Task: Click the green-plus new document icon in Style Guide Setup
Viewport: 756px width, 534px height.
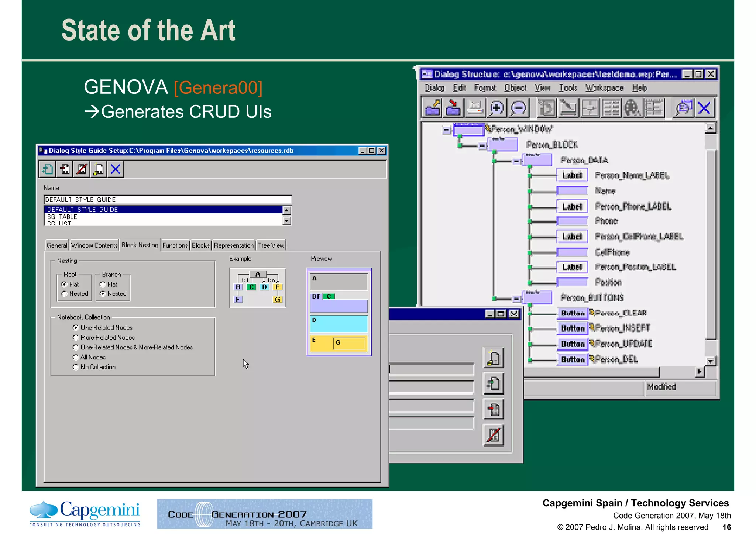Action: pos(48,169)
